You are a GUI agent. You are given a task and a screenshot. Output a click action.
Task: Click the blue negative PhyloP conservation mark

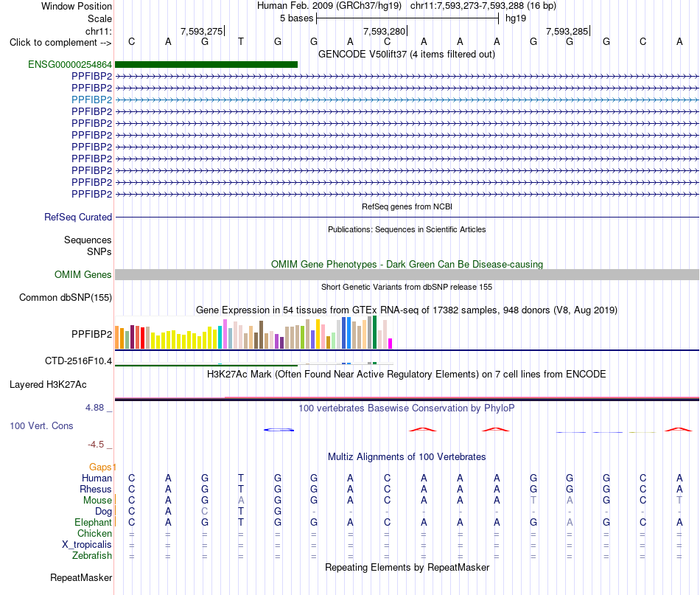point(279,430)
